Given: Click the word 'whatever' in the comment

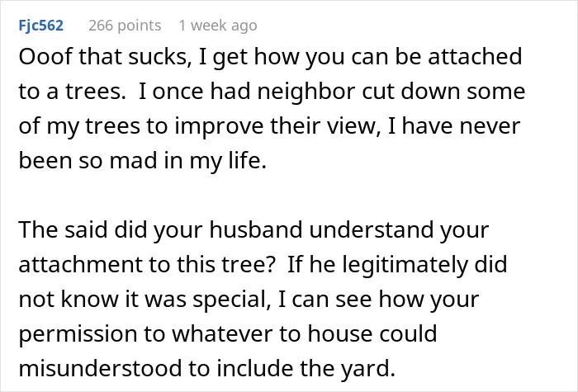Looking at the screenshot, I should tap(223, 333).
